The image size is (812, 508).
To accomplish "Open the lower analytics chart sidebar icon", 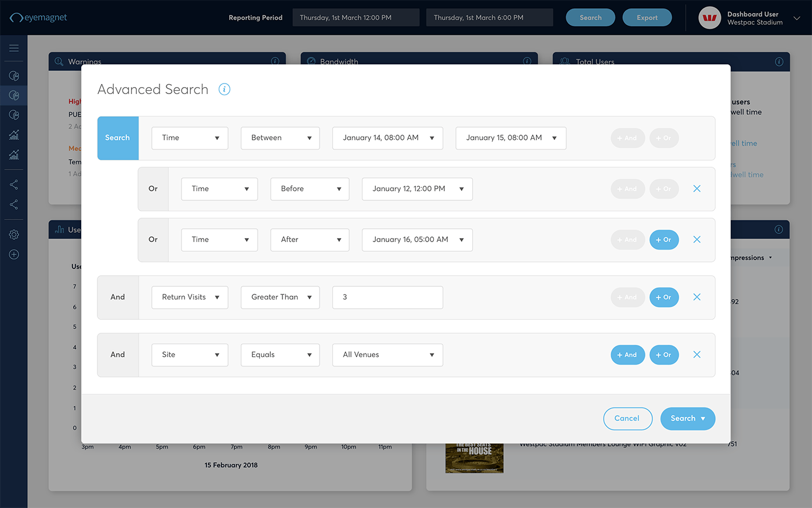I will coord(14,154).
